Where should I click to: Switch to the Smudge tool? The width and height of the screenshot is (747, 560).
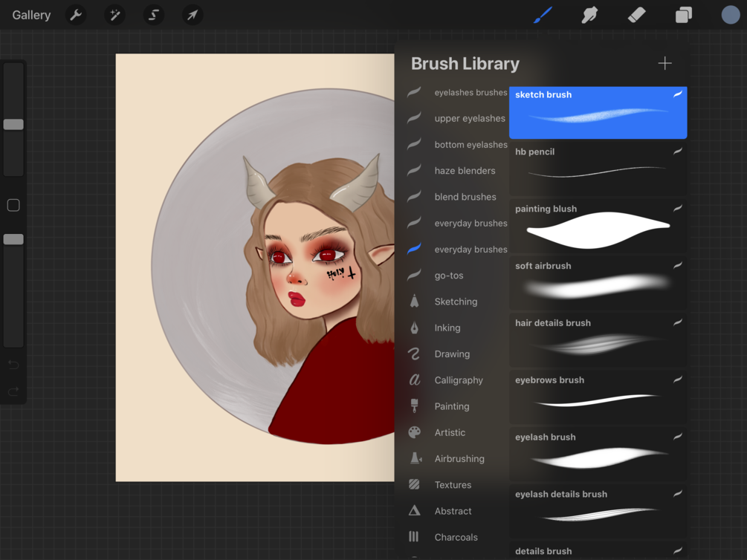[589, 14]
